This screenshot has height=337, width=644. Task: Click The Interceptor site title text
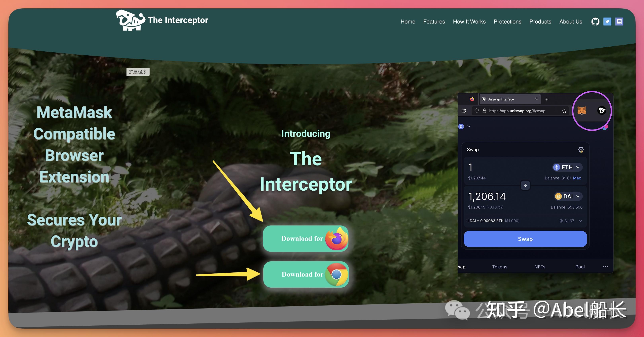coord(178,20)
